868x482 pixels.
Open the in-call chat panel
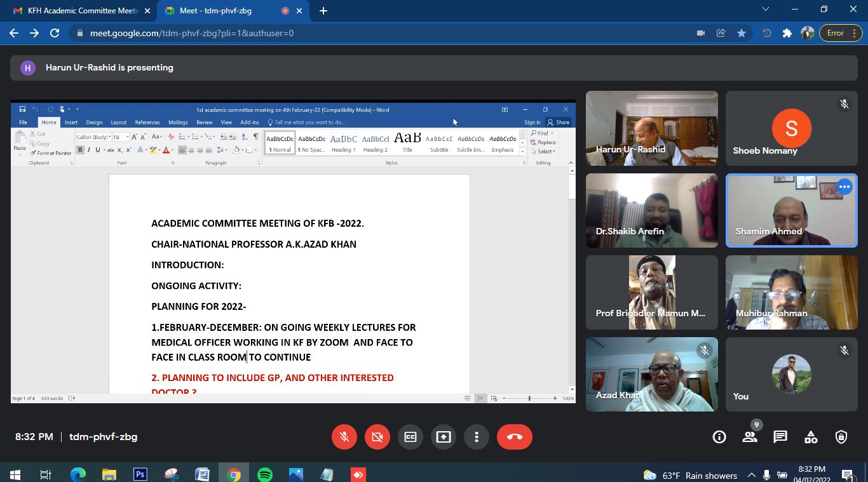(x=780, y=437)
